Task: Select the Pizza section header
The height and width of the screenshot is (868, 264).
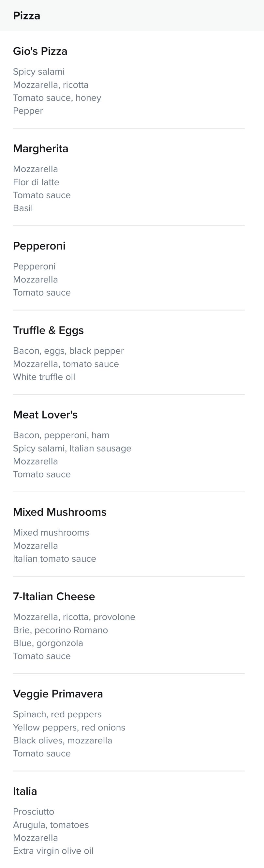Action: (27, 16)
